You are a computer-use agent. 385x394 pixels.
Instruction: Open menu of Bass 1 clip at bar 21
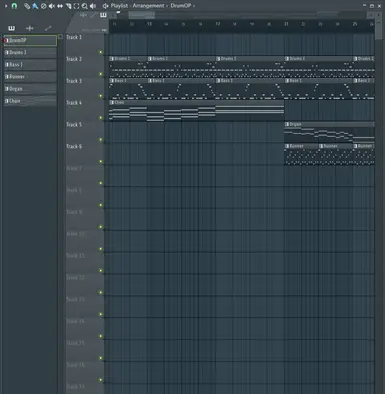[287, 81]
